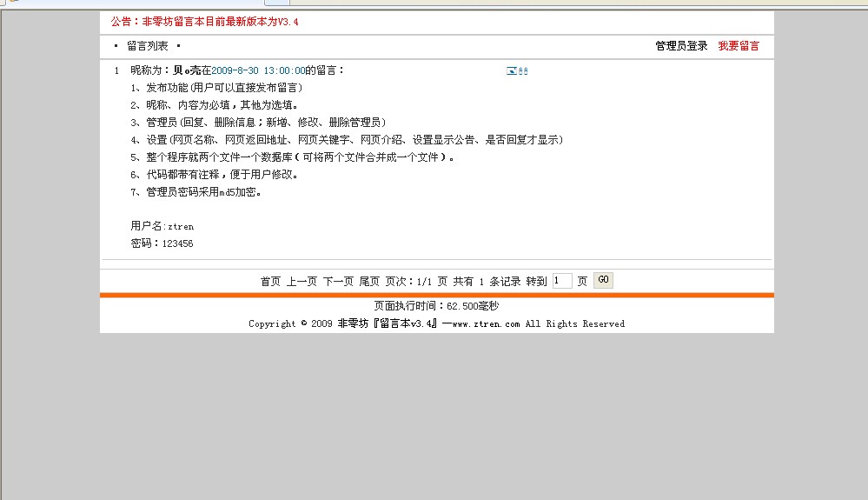Click the Copyright 2009 非零坊 footer text
The width and height of the screenshot is (868, 500).
pos(437,323)
